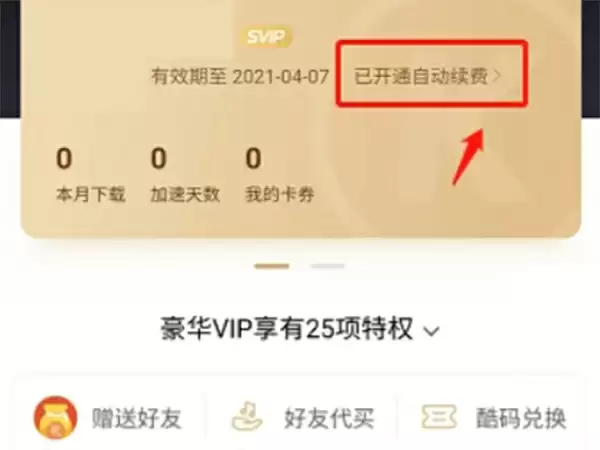
Task: Switch to second card page indicator
Action: click(x=328, y=266)
